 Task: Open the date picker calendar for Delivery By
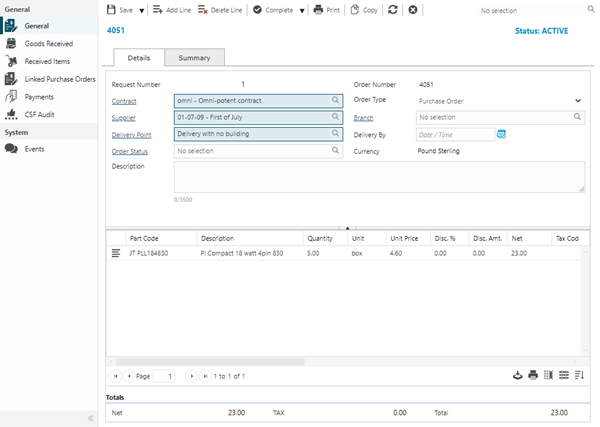502,134
